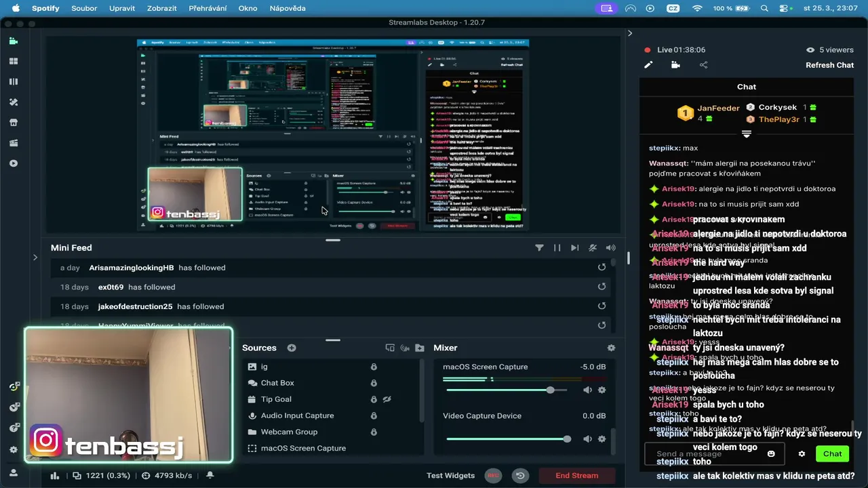Open Spotlight search in the menu bar
The image size is (868, 488).
click(764, 8)
